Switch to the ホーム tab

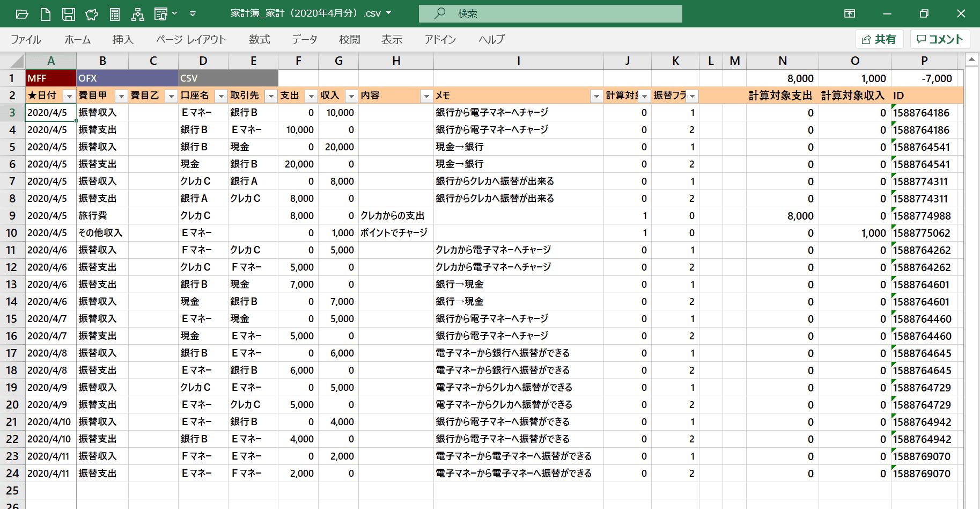pyautogui.click(x=78, y=39)
